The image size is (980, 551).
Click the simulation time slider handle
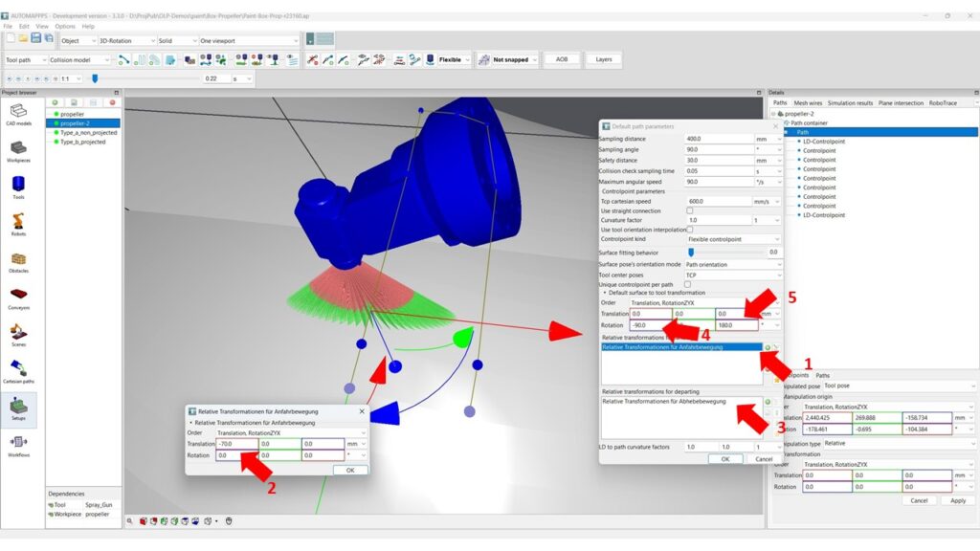tap(95, 78)
